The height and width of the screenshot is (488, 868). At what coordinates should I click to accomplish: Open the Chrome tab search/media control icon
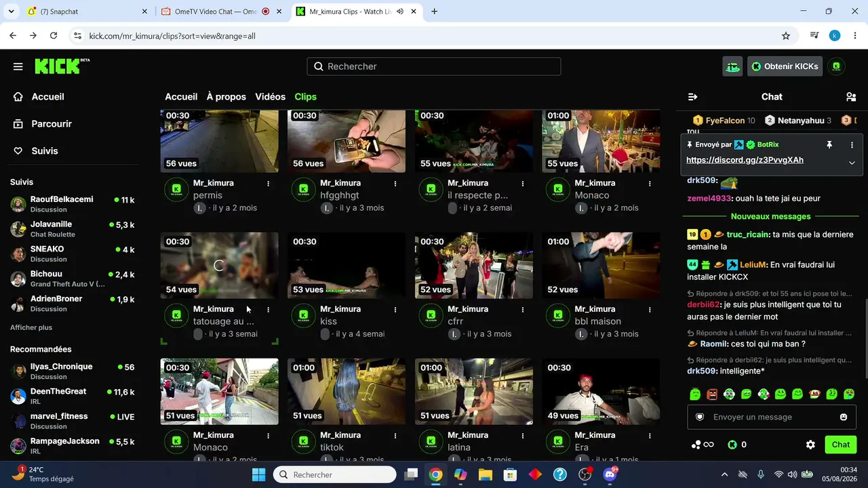tap(815, 36)
